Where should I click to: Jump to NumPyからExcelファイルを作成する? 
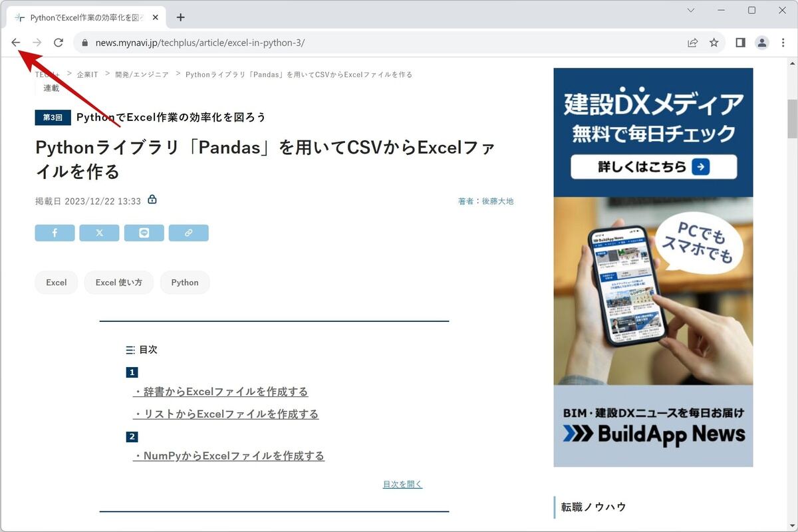coord(229,456)
